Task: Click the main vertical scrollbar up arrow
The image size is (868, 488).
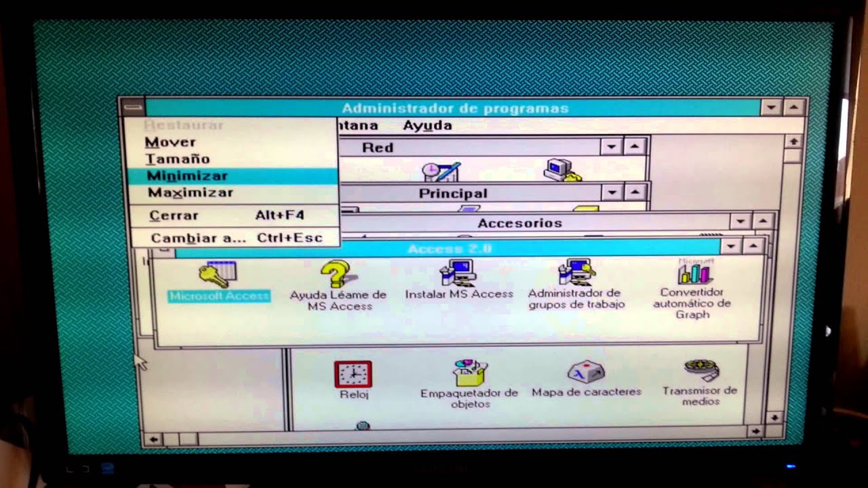Action: (x=793, y=141)
